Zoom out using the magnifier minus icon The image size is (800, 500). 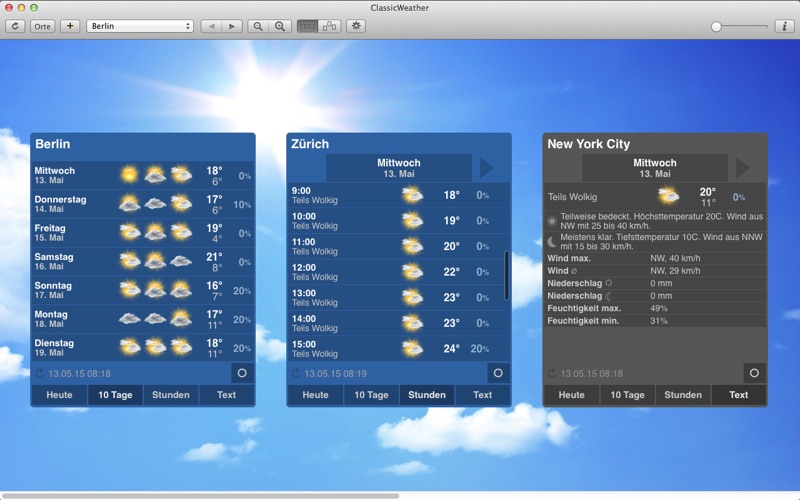[x=258, y=26]
